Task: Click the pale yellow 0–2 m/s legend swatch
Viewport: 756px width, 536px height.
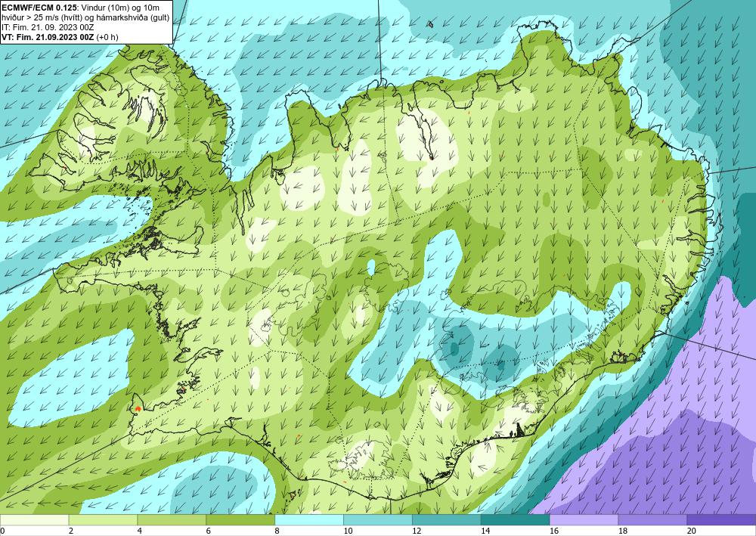Action: [x=34, y=519]
